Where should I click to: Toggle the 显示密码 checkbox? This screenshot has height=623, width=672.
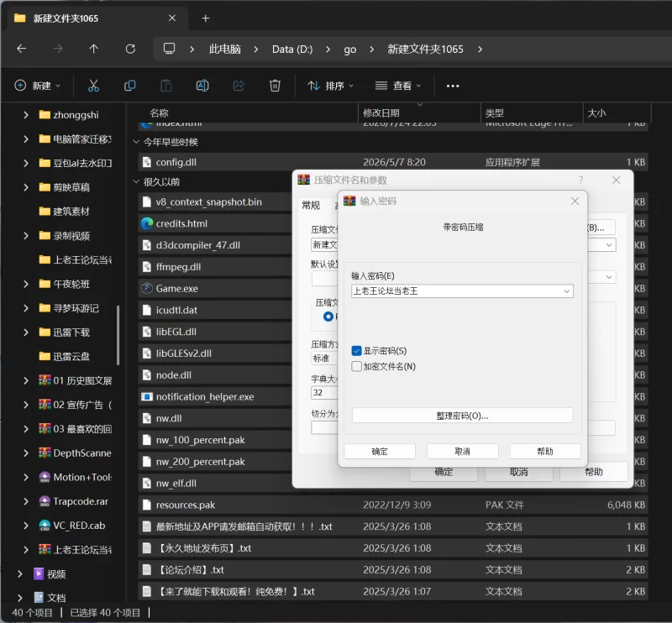pyautogui.click(x=356, y=350)
